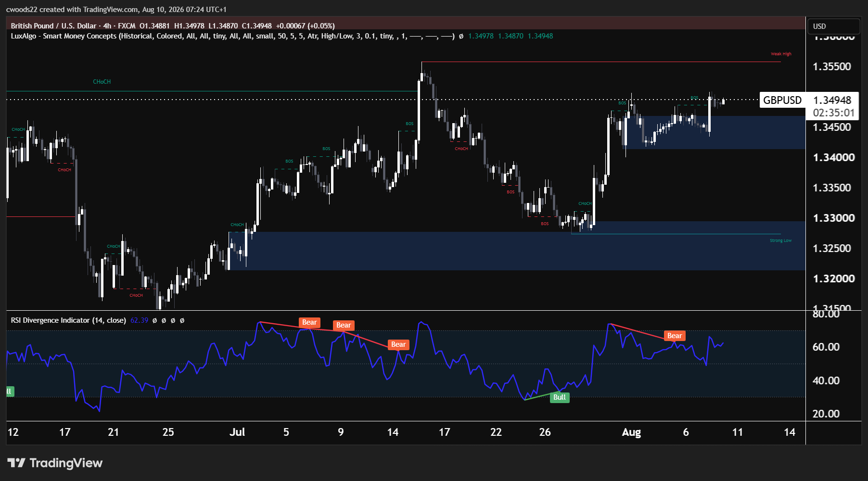This screenshot has height=481, width=868.
Task: Select the Bear label nearest Aug 6
Action: [675, 336]
